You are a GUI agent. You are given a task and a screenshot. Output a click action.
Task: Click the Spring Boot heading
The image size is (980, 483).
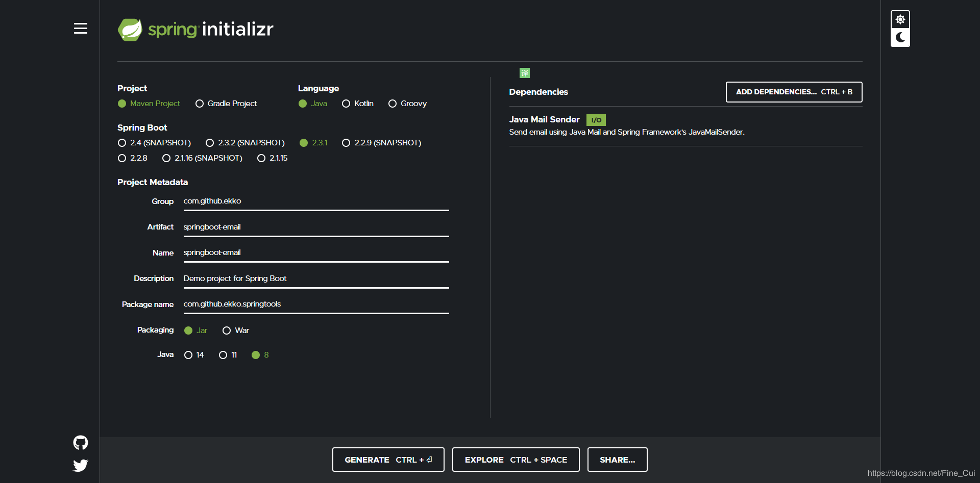[142, 128]
